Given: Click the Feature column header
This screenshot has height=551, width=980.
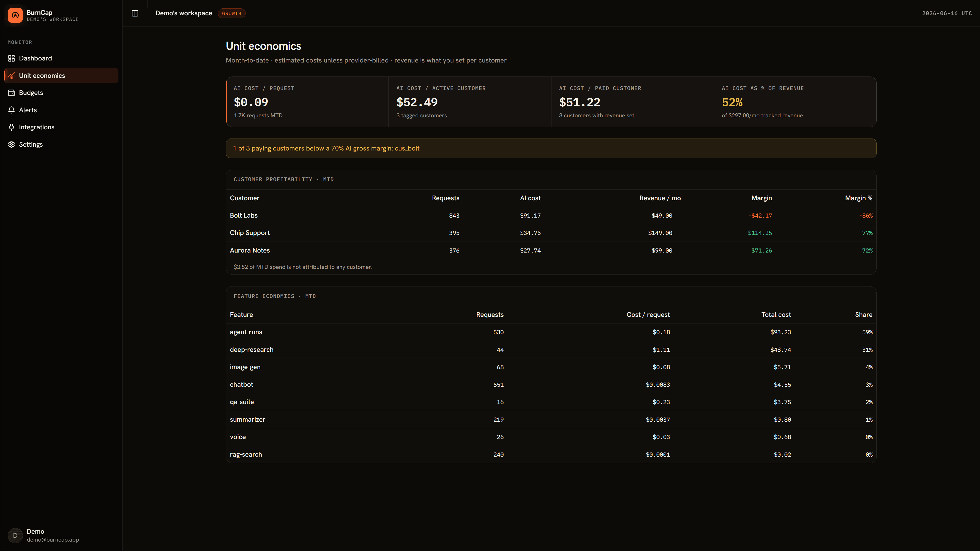Looking at the screenshot, I should tap(241, 315).
